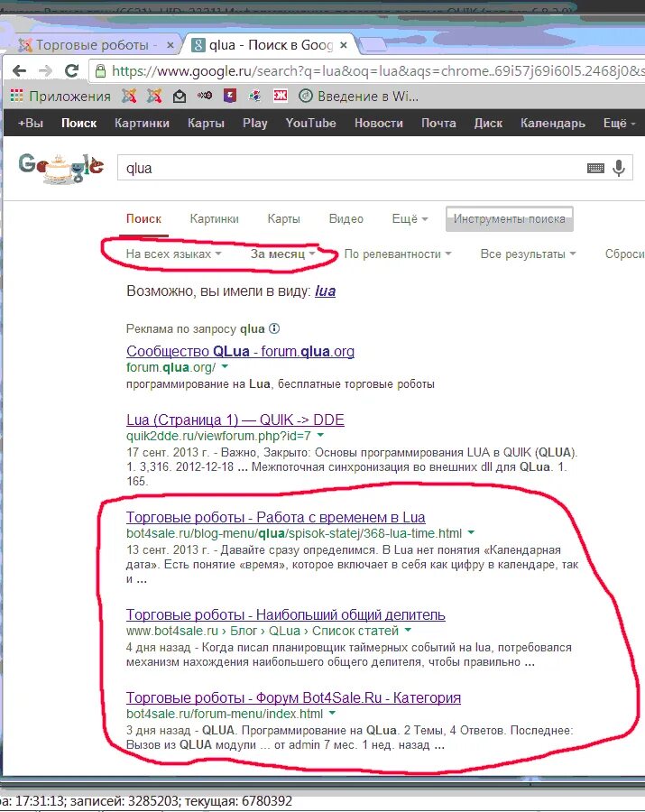Screen dimensions: 645x812
Task: Close the qlua - Поиск в Google tab
Action: click(343, 46)
